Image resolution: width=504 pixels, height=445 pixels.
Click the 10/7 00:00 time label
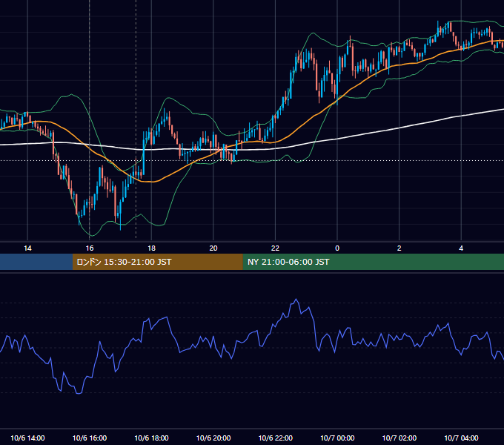[x=337, y=438]
